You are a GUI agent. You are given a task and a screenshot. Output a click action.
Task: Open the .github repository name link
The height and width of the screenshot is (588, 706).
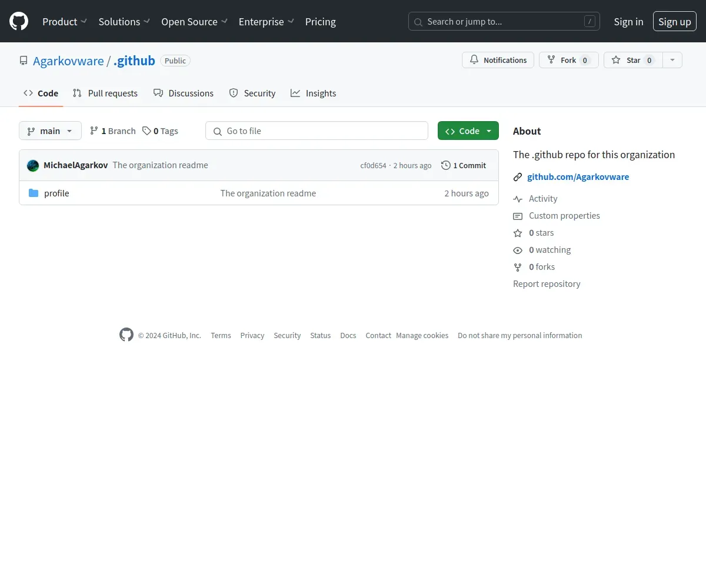134,61
